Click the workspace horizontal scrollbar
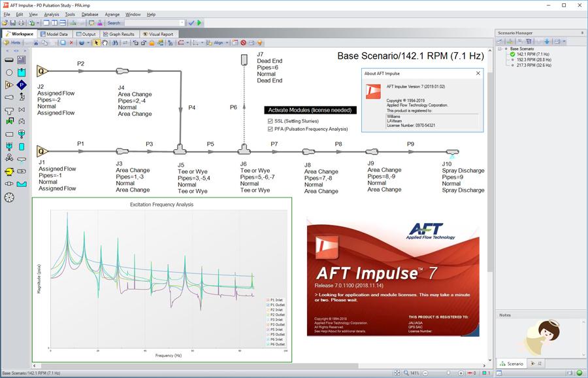 tap(199, 365)
